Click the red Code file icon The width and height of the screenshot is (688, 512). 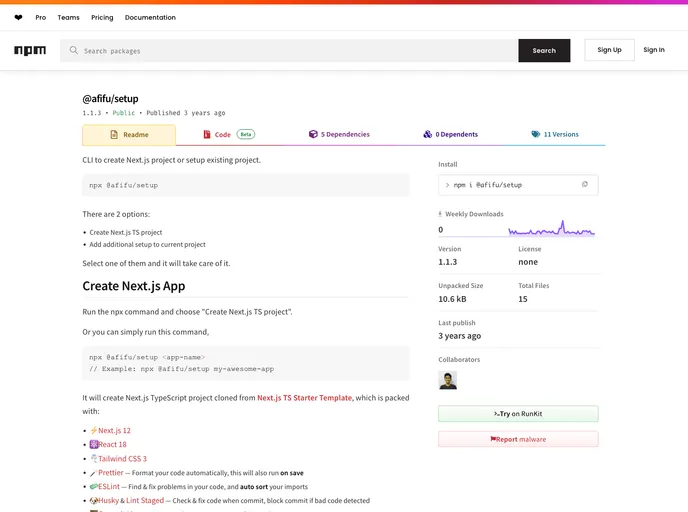tap(207, 134)
